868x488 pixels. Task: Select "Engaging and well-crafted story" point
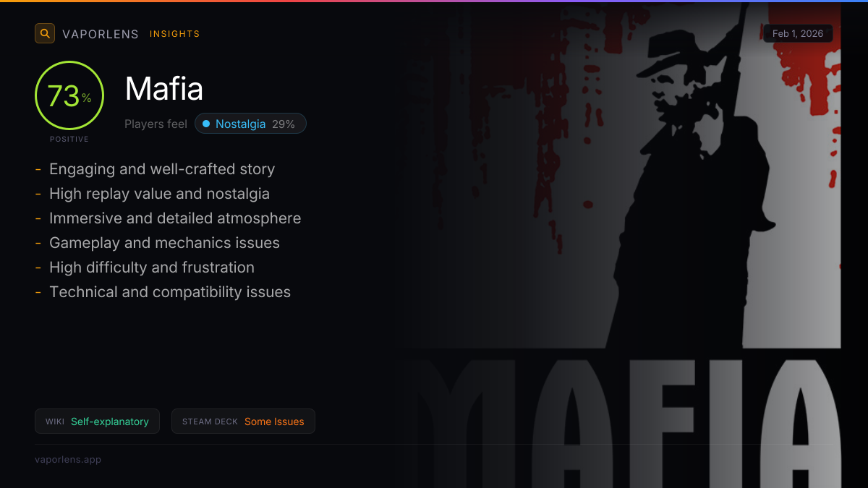coord(162,169)
